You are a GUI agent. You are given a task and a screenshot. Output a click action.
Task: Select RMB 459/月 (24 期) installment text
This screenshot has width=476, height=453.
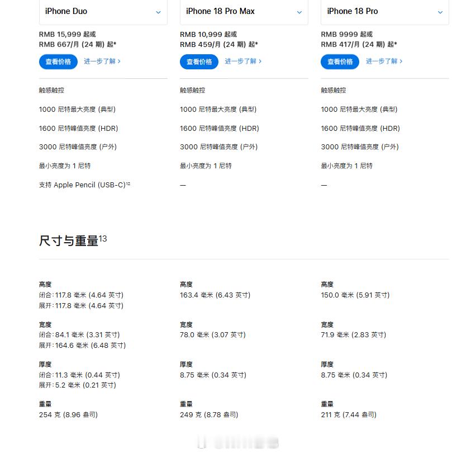click(218, 44)
